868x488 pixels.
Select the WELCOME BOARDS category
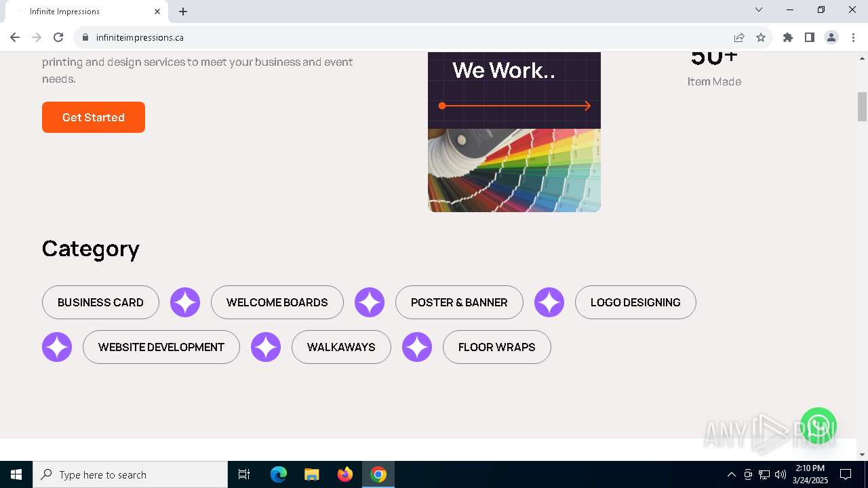[x=277, y=302]
